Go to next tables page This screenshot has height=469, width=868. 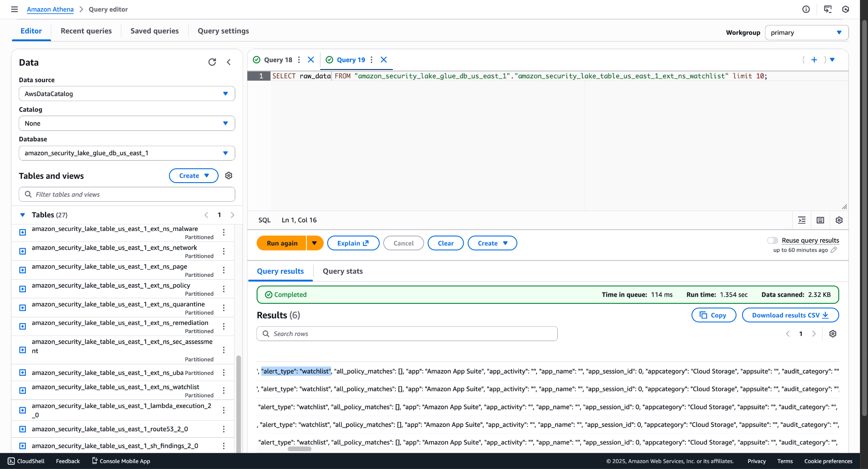pyautogui.click(x=232, y=215)
